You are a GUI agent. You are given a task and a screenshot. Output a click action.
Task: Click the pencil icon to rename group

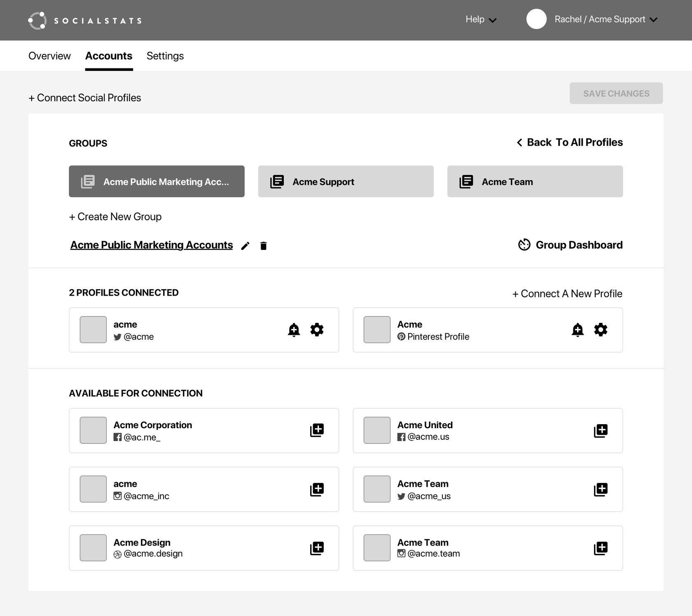point(245,246)
